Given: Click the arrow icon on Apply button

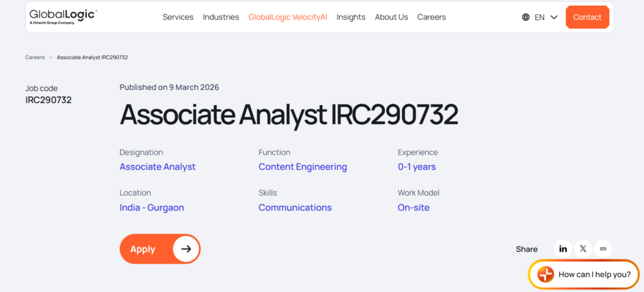Looking at the screenshot, I should click(186, 249).
